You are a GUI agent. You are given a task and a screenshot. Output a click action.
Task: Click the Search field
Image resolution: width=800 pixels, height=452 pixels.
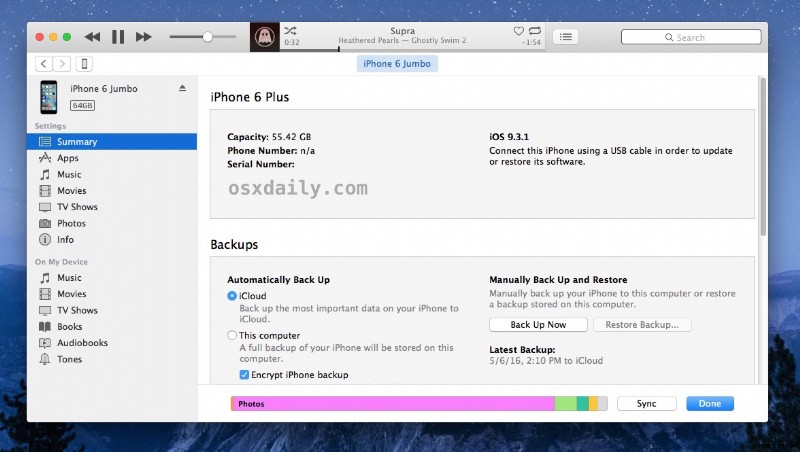pyautogui.click(x=691, y=37)
